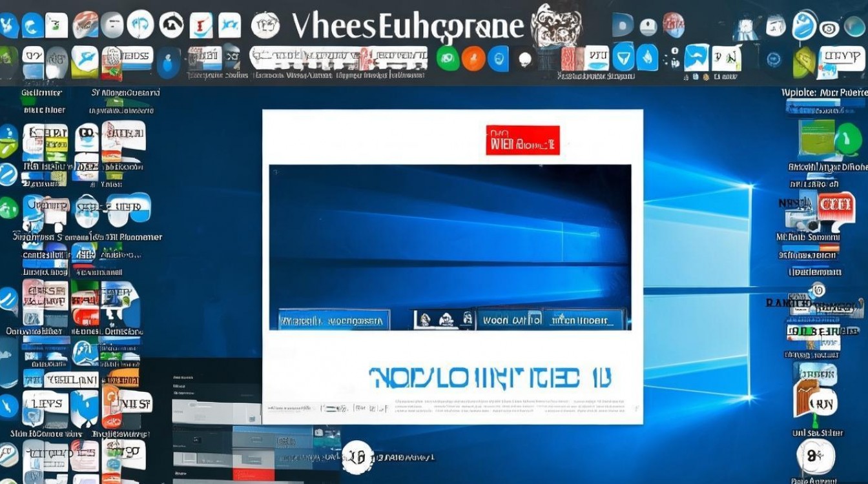Click the 'Woon' button in the preview bar
Screen dimensions: 868x484
click(x=508, y=319)
